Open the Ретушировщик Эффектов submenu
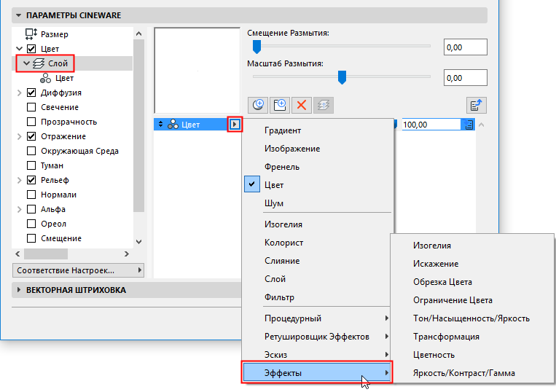The image size is (556, 392). (318, 337)
